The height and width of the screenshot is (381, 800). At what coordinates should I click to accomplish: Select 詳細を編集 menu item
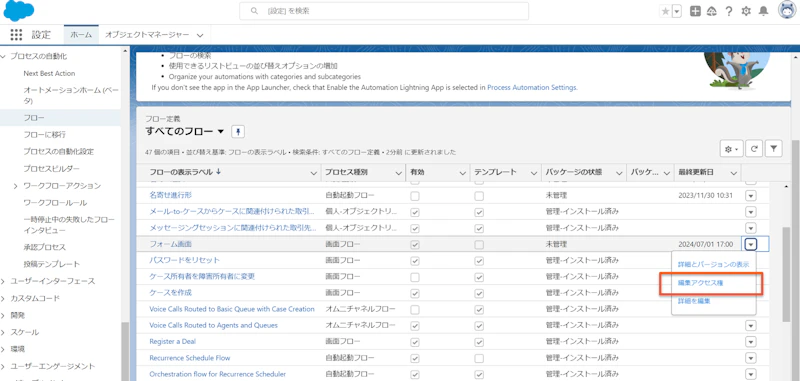[x=694, y=301]
